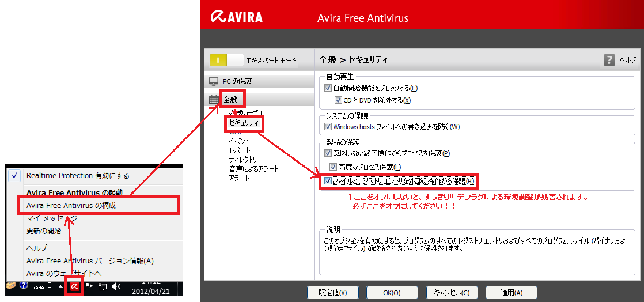Click the Avira Free Antivirus title text
Viewport: 644px width, 302px height.
point(363,18)
